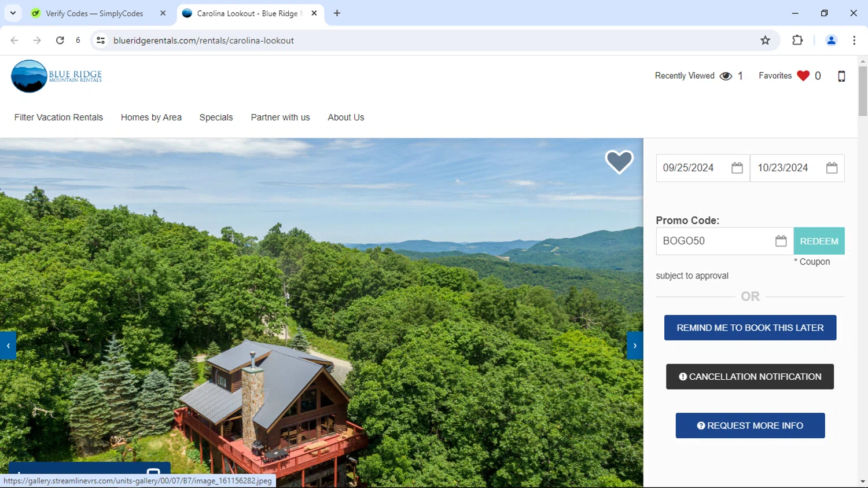This screenshot has height=488, width=868.
Task: Open the Partner with us menu
Action: tap(280, 118)
